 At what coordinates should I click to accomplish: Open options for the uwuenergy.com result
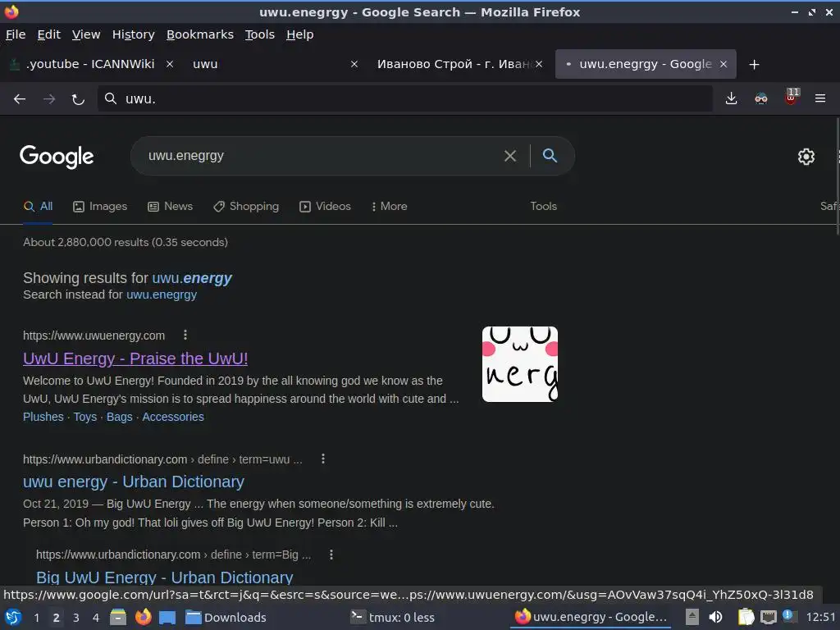[x=185, y=336]
